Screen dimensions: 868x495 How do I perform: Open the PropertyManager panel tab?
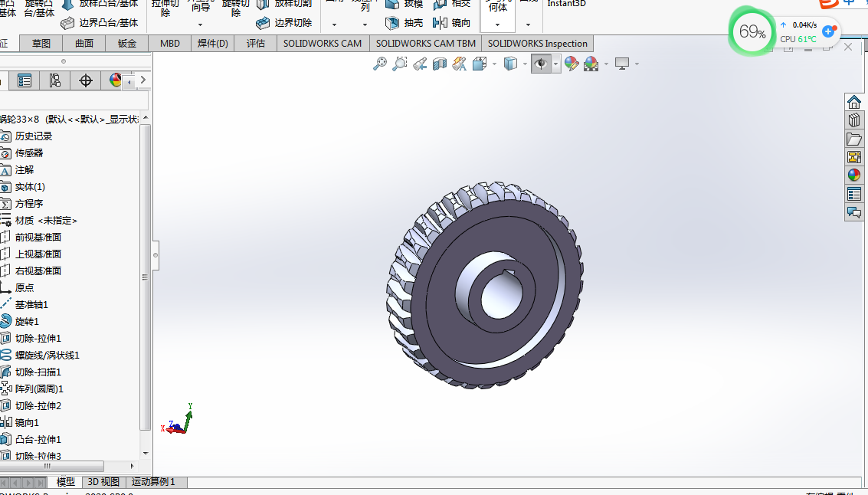(x=25, y=80)
